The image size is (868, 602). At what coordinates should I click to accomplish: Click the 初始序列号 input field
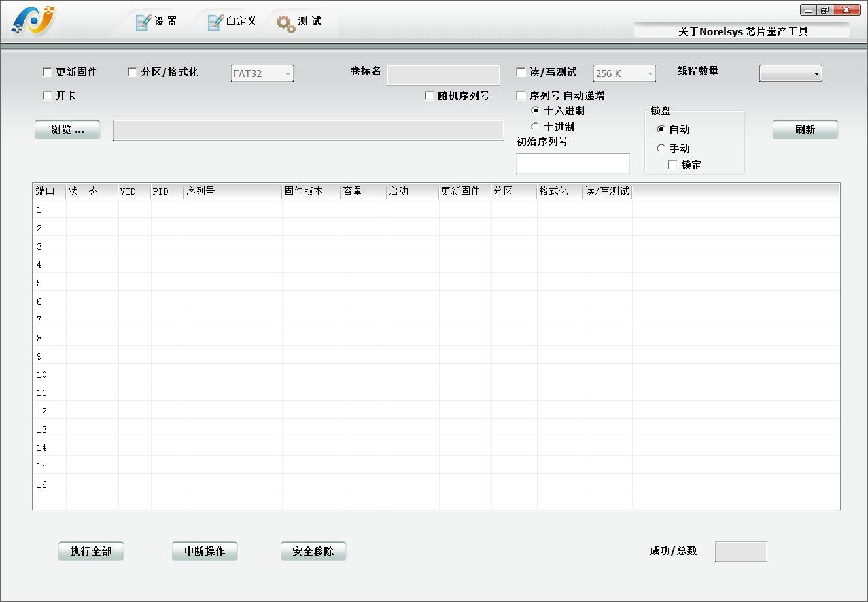[572, 163]
